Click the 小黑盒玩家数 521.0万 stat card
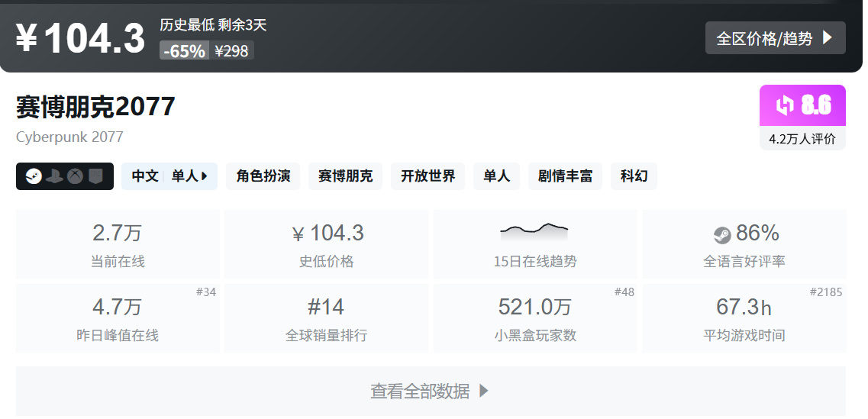Viewport: 868px width, 419px height. coord(534,318)
